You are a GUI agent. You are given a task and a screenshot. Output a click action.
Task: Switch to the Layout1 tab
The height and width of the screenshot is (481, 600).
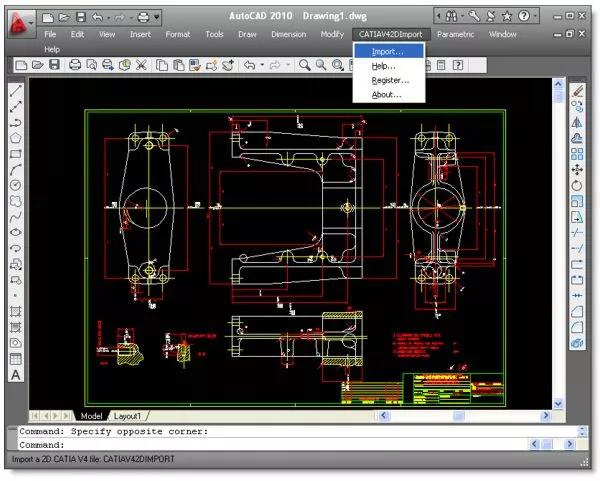tap(127, 416)
